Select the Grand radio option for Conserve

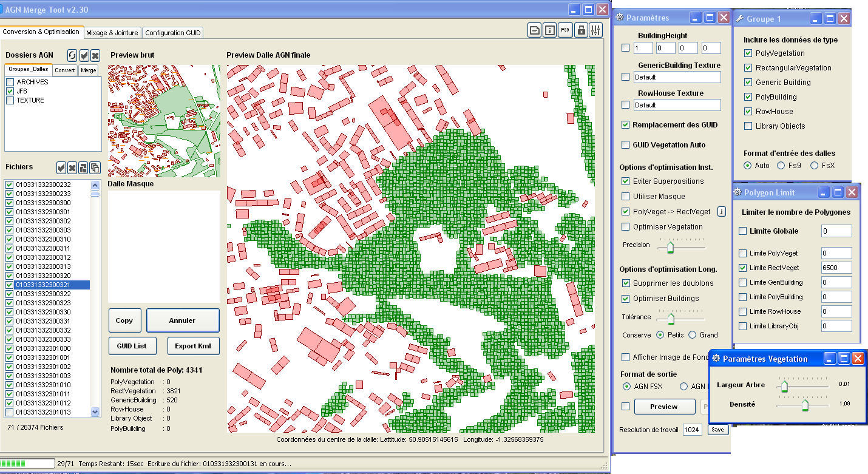pyautogui.click(x=693, y=335)
